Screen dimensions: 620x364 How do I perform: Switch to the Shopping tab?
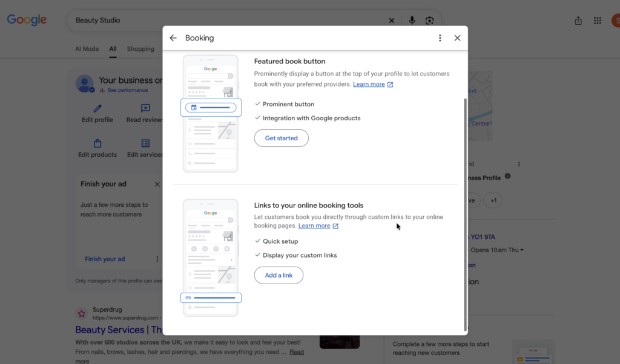pyautogui.click(x=140, y=49)
